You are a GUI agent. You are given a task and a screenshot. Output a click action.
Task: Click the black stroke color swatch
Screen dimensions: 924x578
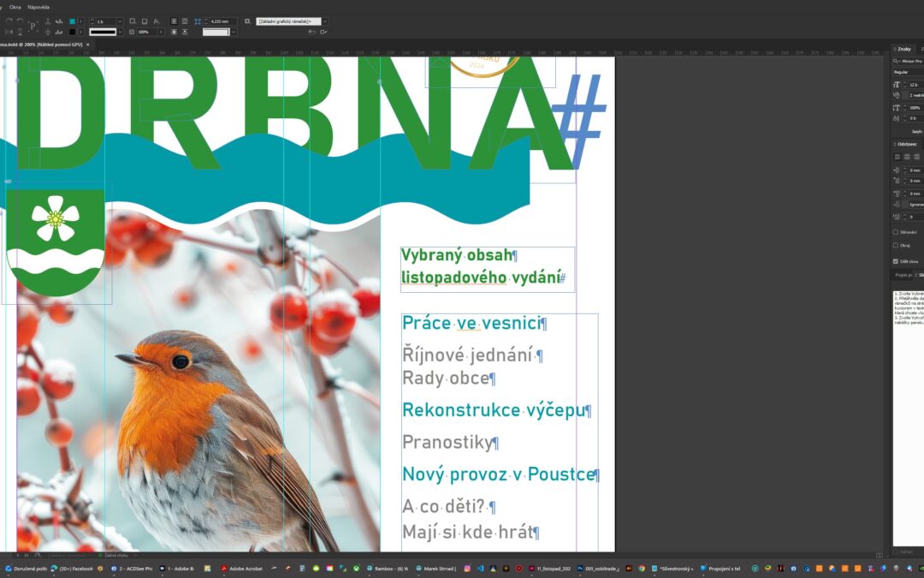coord(73,32)
